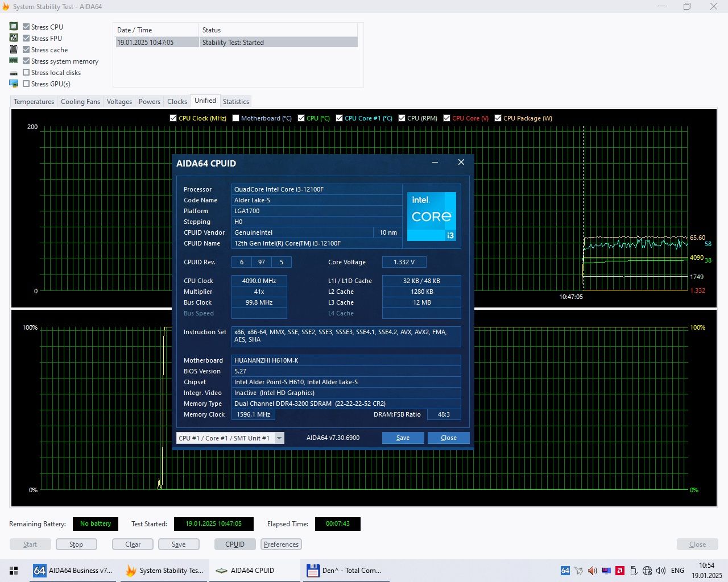The image size is (728, 582).
Task: Open the Clocks tab
Action: coord(177,102)
